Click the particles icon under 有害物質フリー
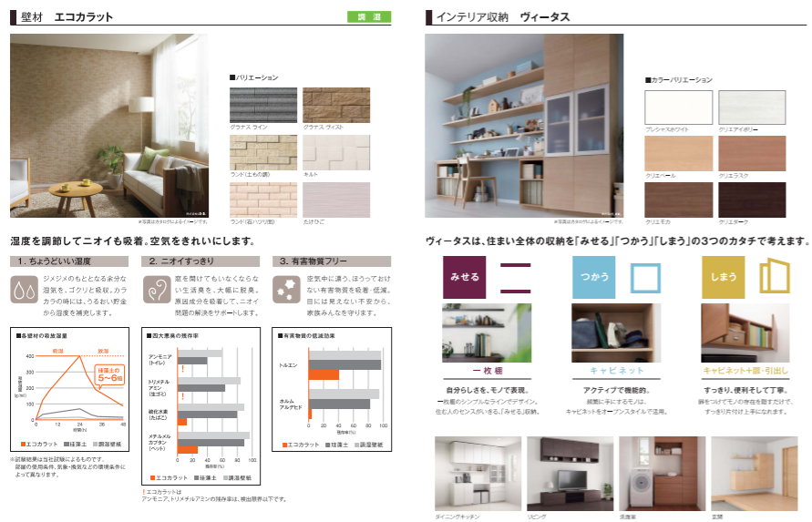 pyautogui.click(x=286, y=289)
